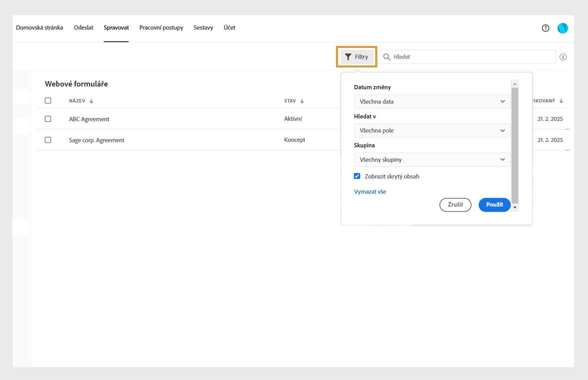Click the info icon beside search

point(563,57)
